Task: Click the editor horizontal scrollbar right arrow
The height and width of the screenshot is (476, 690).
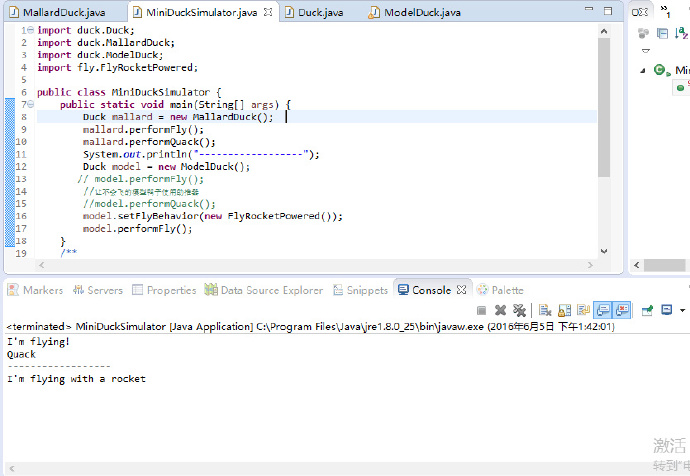Action: [590, 265]
